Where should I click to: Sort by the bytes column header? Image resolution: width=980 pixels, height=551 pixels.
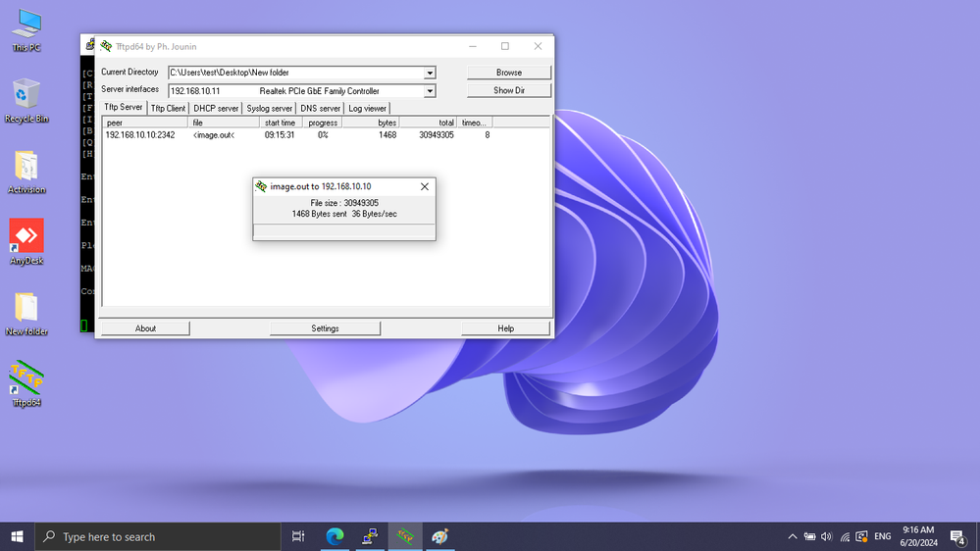click(x=371, y=124)
